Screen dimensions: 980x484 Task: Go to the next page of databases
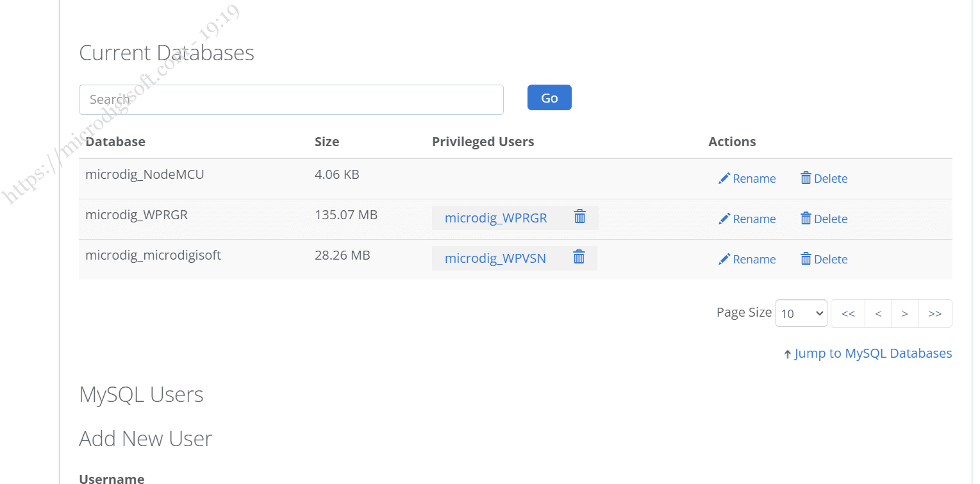point(905,313)
